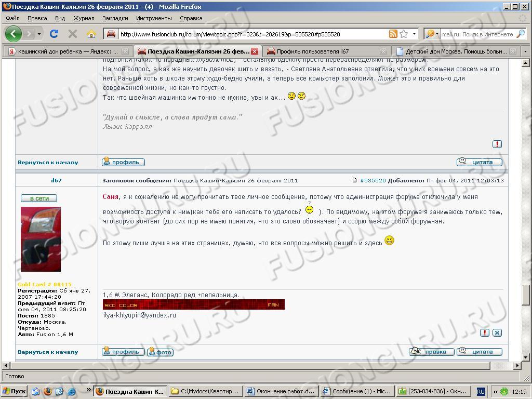The image size is (532, 399).
Task: Open the Пуск Start menu
Action: 14,391
